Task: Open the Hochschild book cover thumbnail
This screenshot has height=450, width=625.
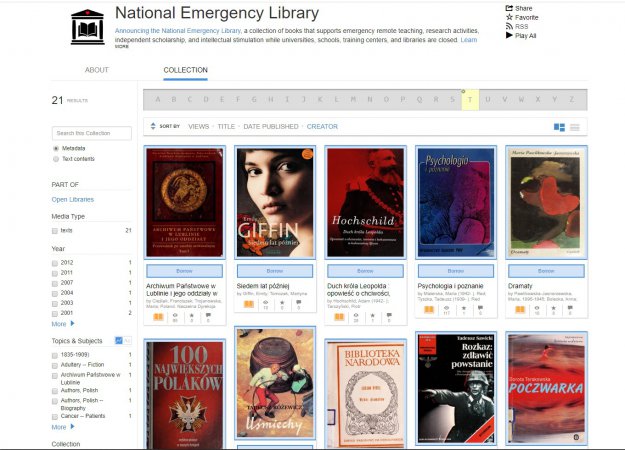Action: click(365, 202)
